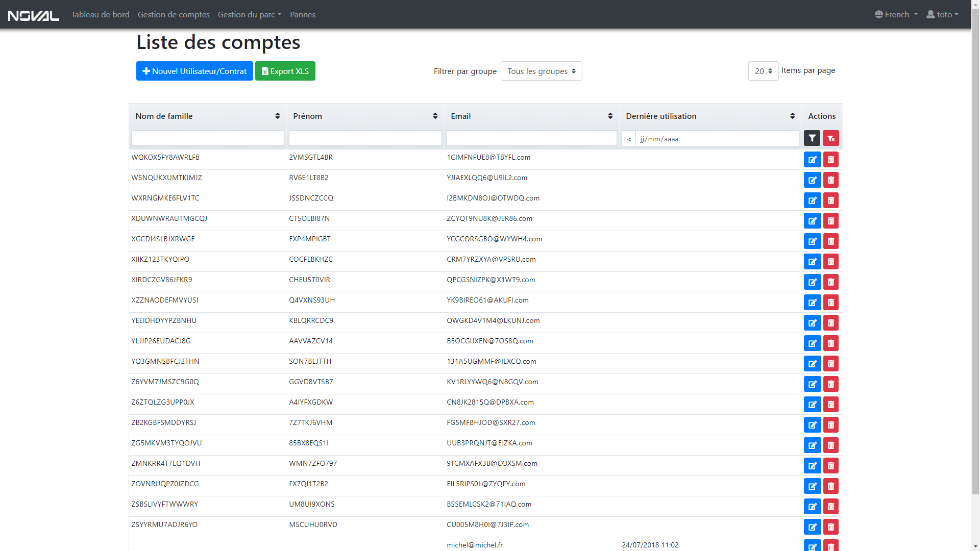980x551 pixels.
Task: Open the Gestion du parc menu
Action: pos(250,15)
